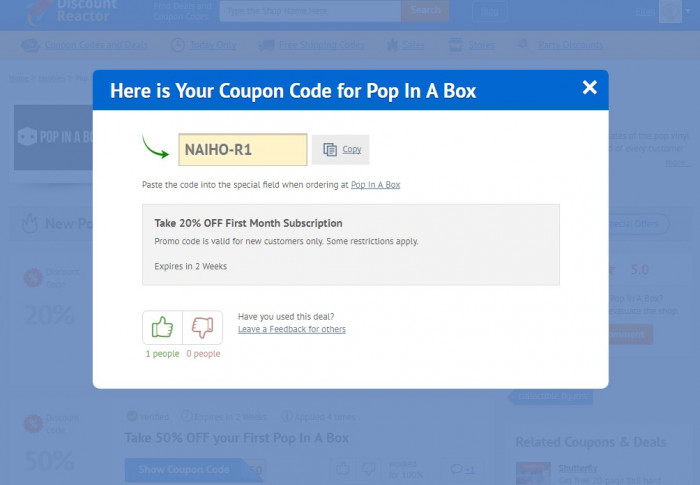Viewport: 700px width, 485px height.
Task: Open 'Take 50% OFF your First Pop In A Box'
Action: click(237, 438)
